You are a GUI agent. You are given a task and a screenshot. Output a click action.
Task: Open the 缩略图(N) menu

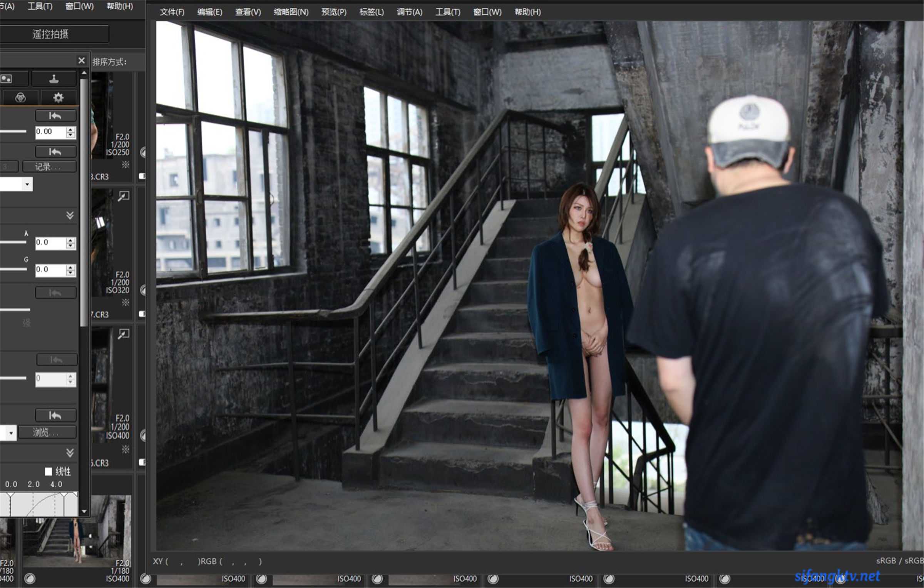[x=291, y=12]
